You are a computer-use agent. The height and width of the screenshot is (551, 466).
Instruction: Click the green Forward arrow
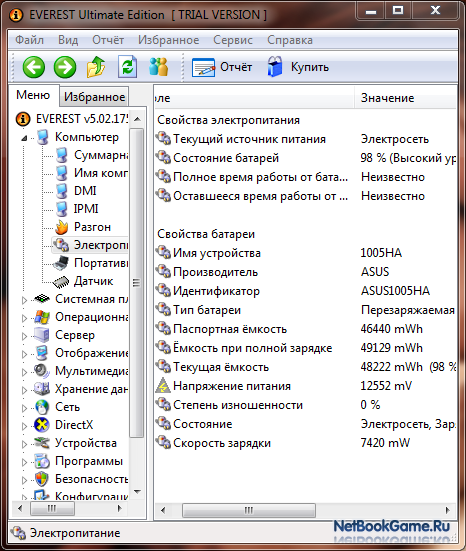coord(65,67)
